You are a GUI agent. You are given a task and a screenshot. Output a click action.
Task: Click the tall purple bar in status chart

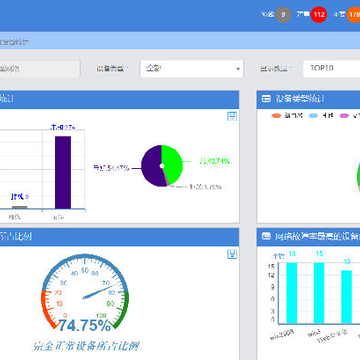tap(63, 172)
